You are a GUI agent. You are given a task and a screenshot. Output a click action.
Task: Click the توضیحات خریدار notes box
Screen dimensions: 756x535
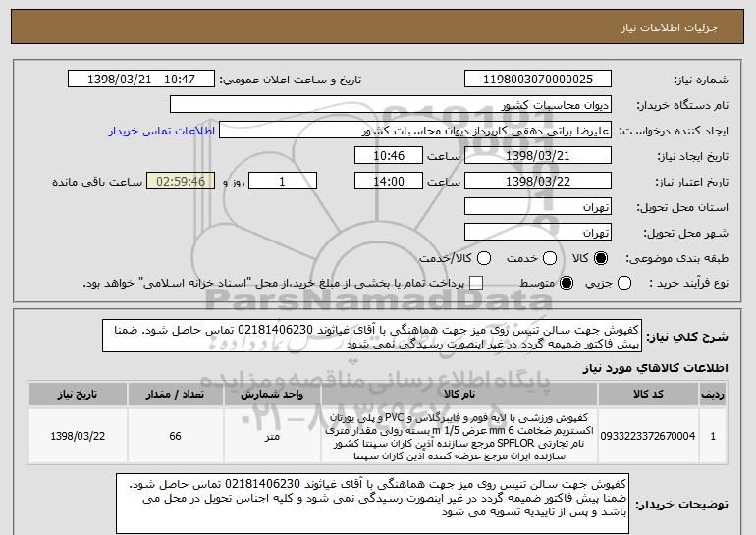[x=373, y=504]
